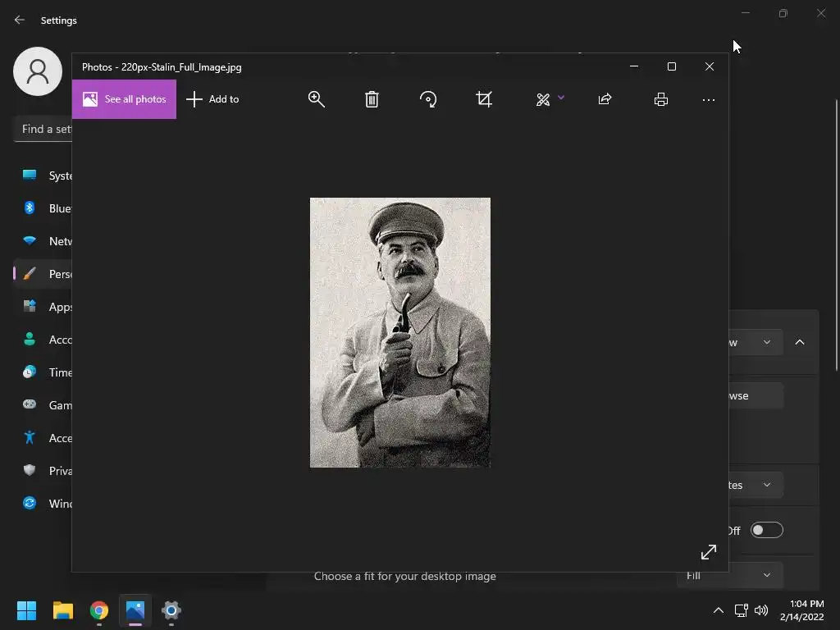Click the Browse photos button in Settings
Viewport: 840px width, 630px height.
(x=756, y=396)
